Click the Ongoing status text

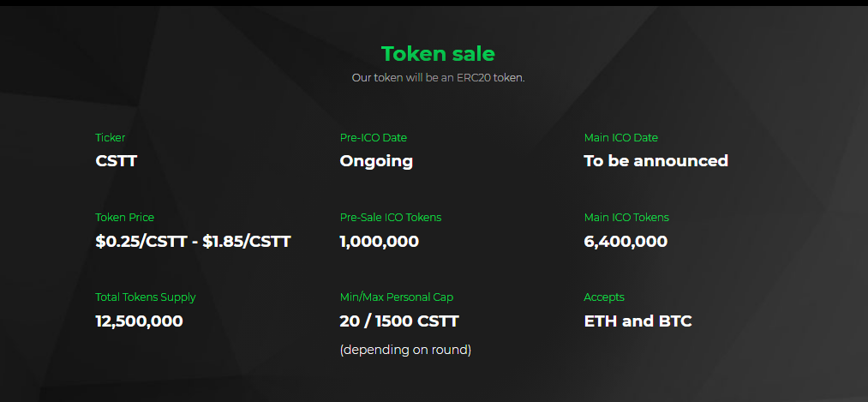point(376,161)
